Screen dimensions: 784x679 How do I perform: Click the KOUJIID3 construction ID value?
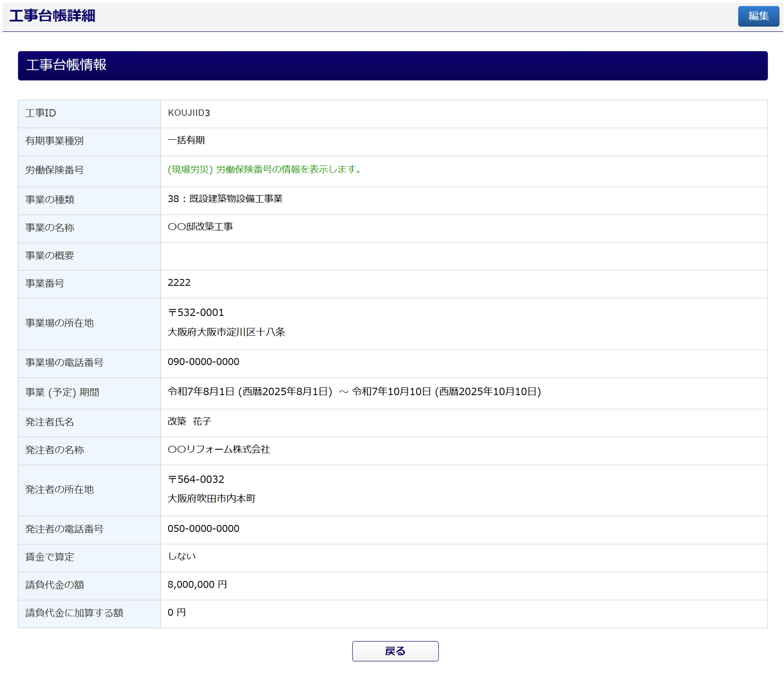tap(189, 113)
